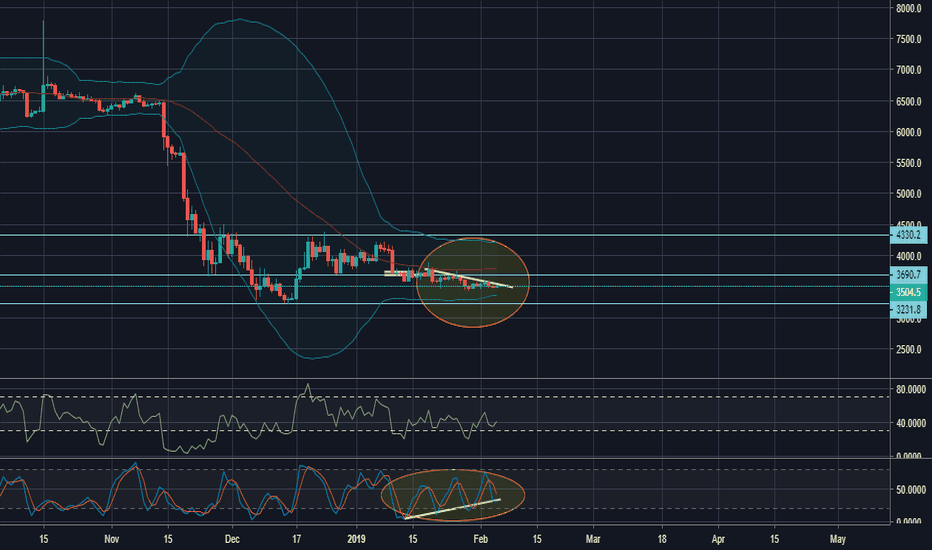Click the 4000.0 mark on price axis

pyautogui.click(x=909, y=256)
